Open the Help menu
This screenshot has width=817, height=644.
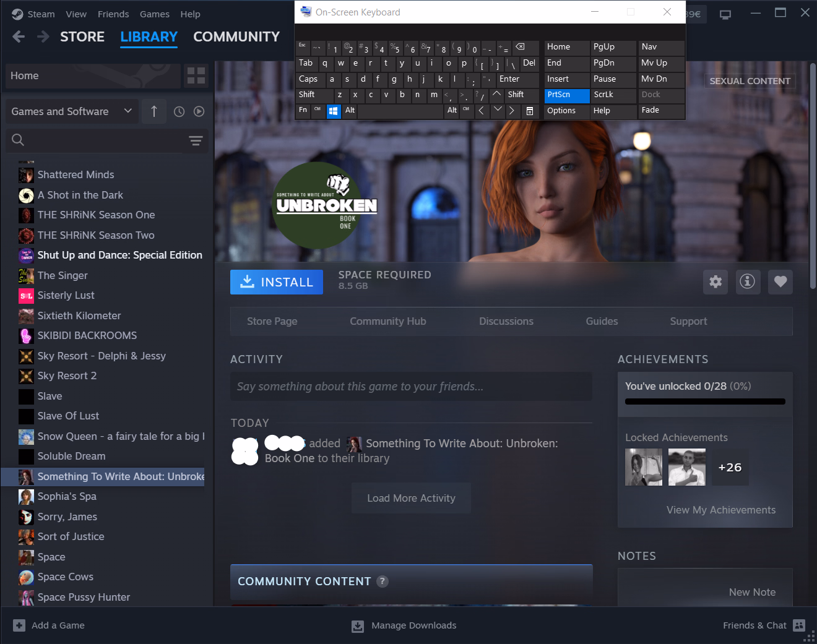click(190, 14)
